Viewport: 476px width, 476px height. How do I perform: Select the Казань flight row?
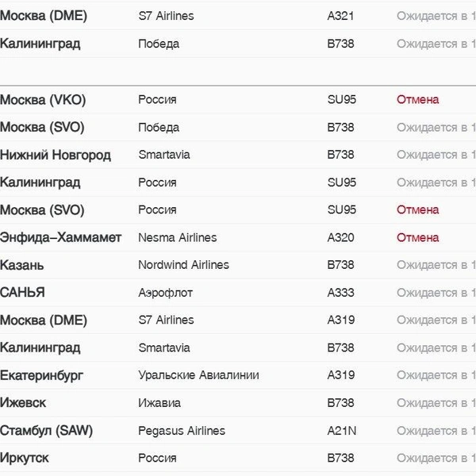pos(238,265)
